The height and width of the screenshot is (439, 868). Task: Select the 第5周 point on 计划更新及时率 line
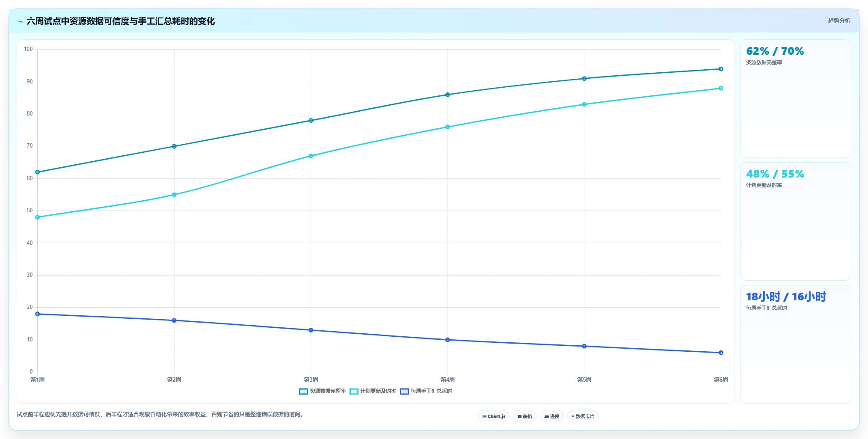coord(584,104)
